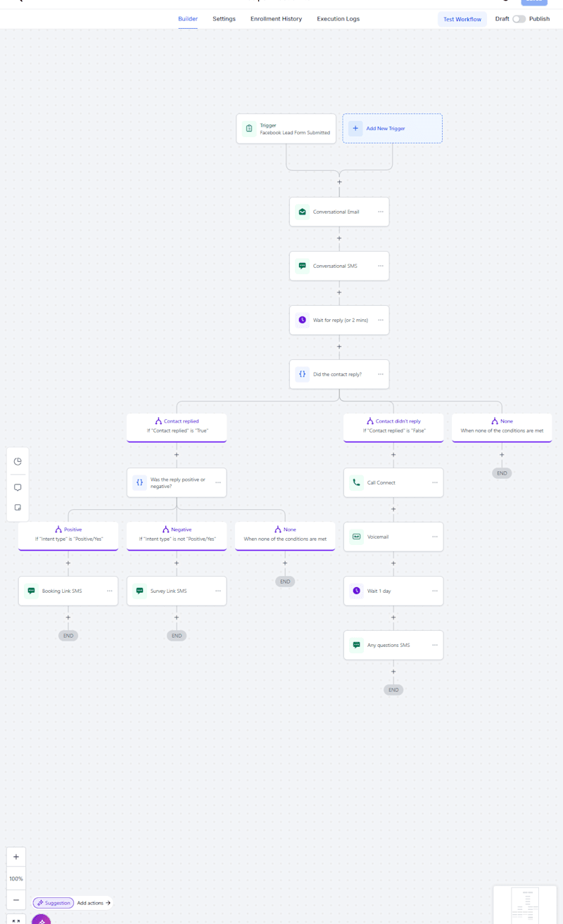Open the comments icon in left panel
563x924 pixels.
[18, 487]
